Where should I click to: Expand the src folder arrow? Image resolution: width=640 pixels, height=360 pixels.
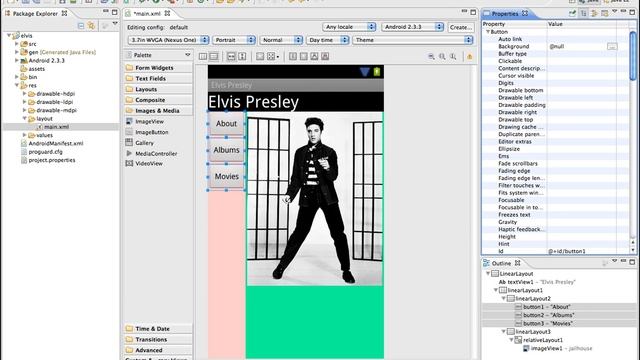[17, 44]
